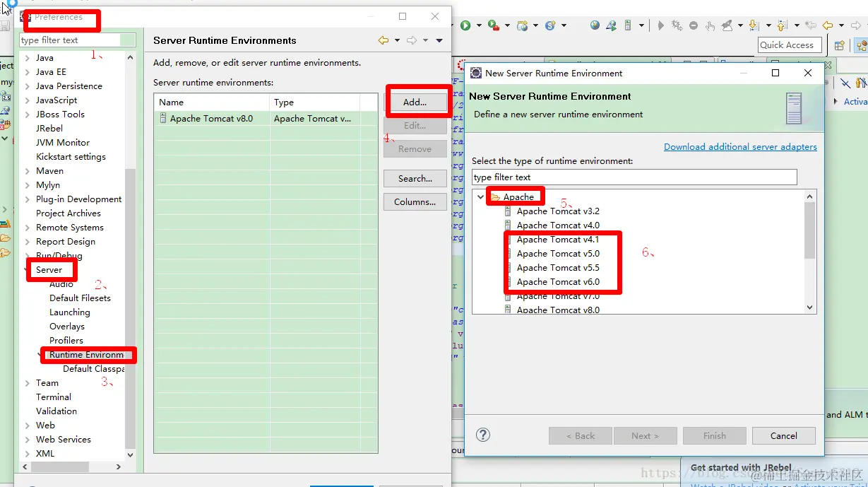Click the yellow Back navigation arrow in Eclipse toolbar
Screen dimensions: 868x487
[x=827, y=25]
